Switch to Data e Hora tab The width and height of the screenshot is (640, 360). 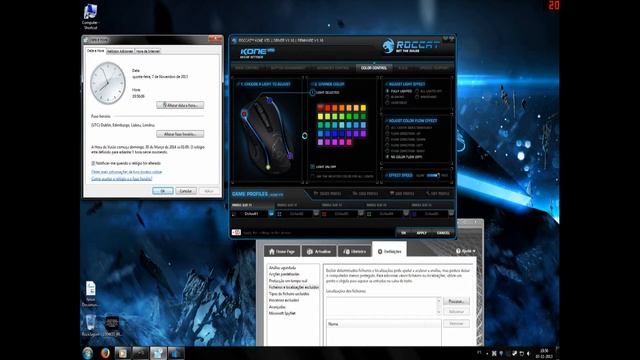[96, 51]
